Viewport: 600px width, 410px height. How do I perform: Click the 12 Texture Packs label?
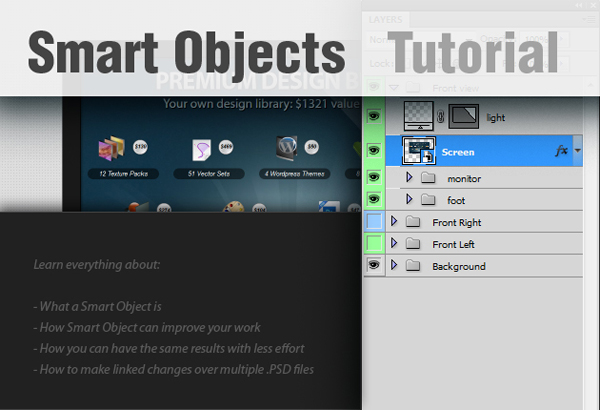(x=123, y=174)
